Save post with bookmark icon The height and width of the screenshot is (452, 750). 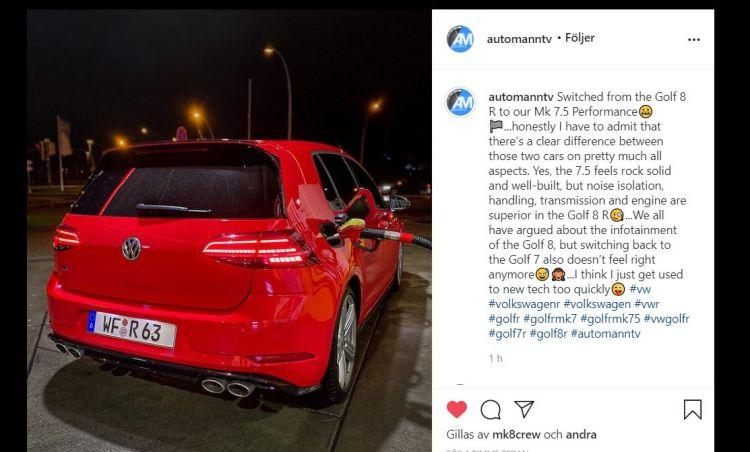pos(692,410)
